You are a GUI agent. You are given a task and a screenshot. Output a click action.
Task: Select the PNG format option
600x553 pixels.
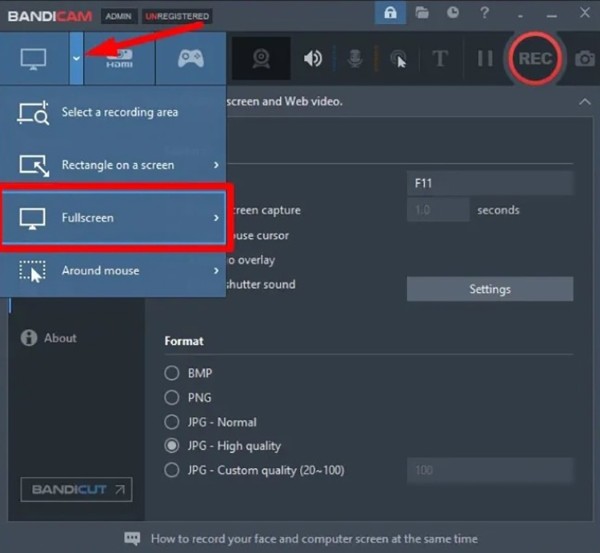pyautogui.click(x=171, y=398)
